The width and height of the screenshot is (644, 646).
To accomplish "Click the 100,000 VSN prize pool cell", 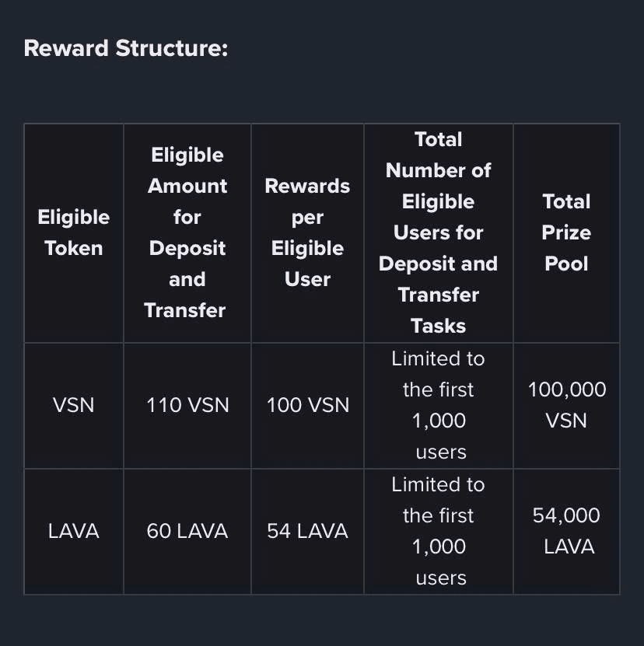I will tap(566, 405).
